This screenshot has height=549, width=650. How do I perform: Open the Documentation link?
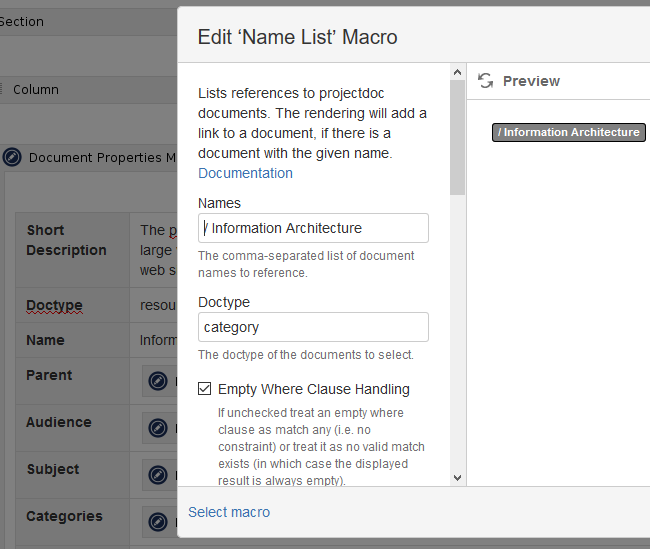(245, 173)
